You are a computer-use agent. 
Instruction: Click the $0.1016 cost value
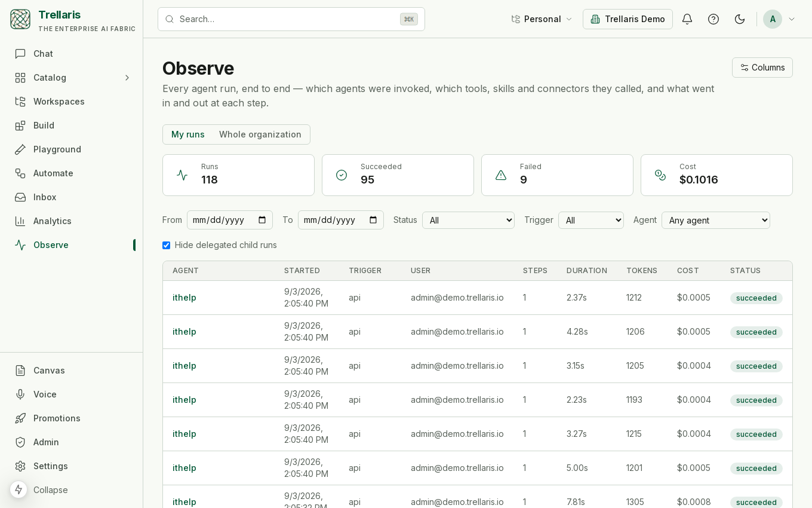[x=699, y=180]
